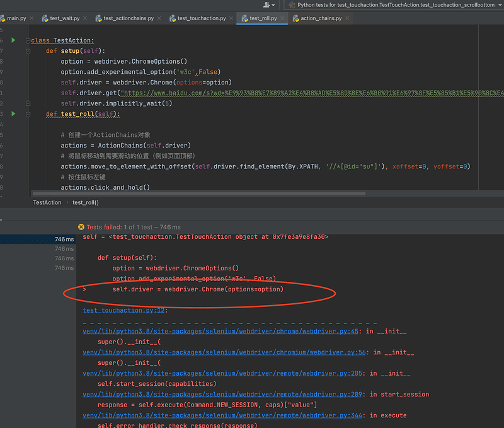The width and height of the screenshot is (504, 428).
Task: Close the test_touchaction.py tab
Action: pyautogui.click(x=231, y=18)
